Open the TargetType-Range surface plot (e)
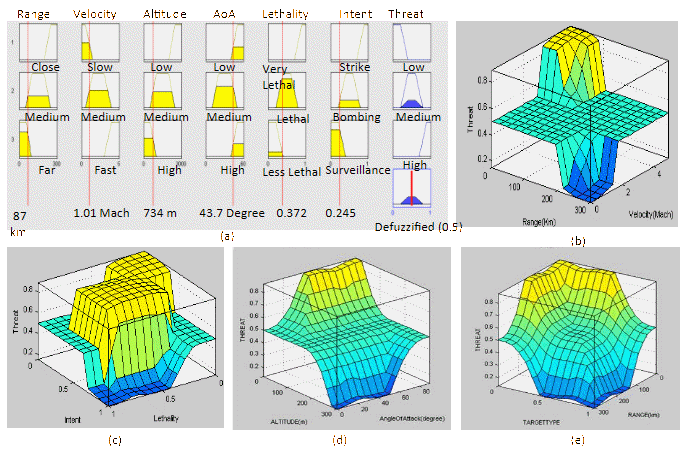The width and height of the screenshot is (680, 453). (x=570, y=339)
